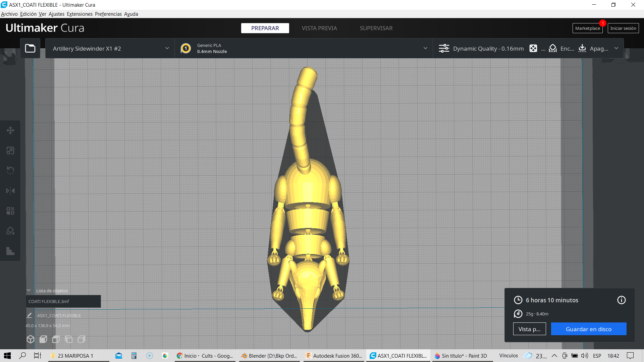Select the Support Blocker tool
This screenshot has width=644, height=362.
(x=10, y=231)
